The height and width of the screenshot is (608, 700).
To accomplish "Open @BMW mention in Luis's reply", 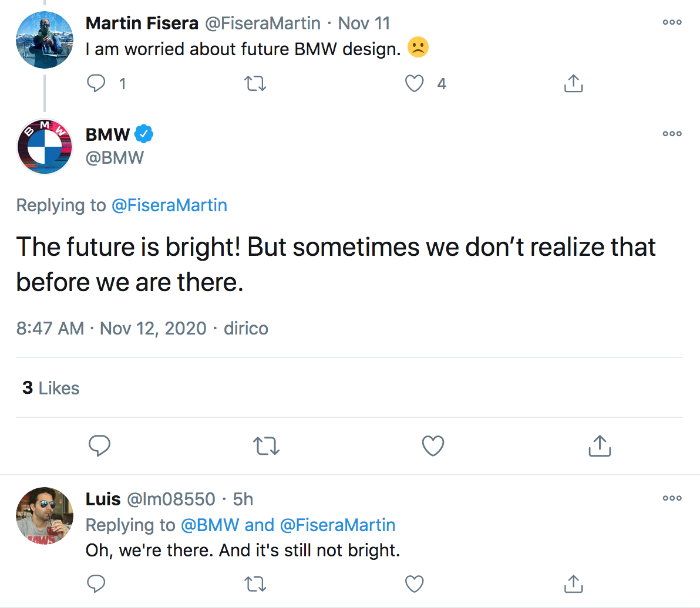I will click(211, 525).
